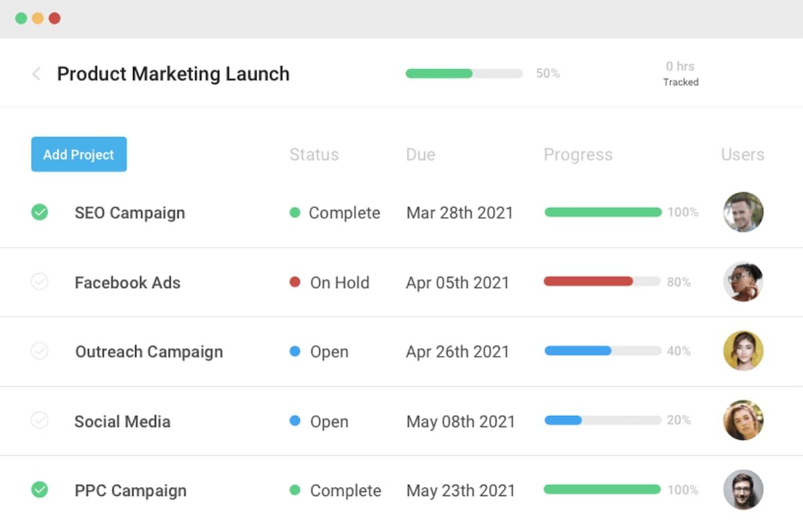Click the Add Project button
Viewport: 803px width, 532px height.
pos(78,154)
